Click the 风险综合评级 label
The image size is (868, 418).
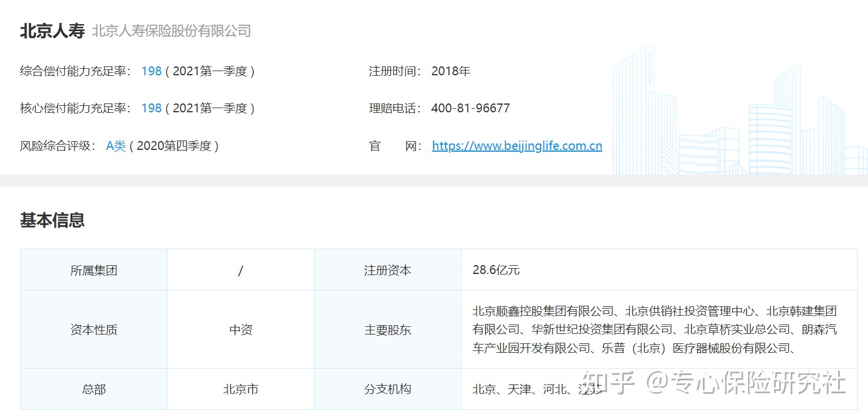58,146
